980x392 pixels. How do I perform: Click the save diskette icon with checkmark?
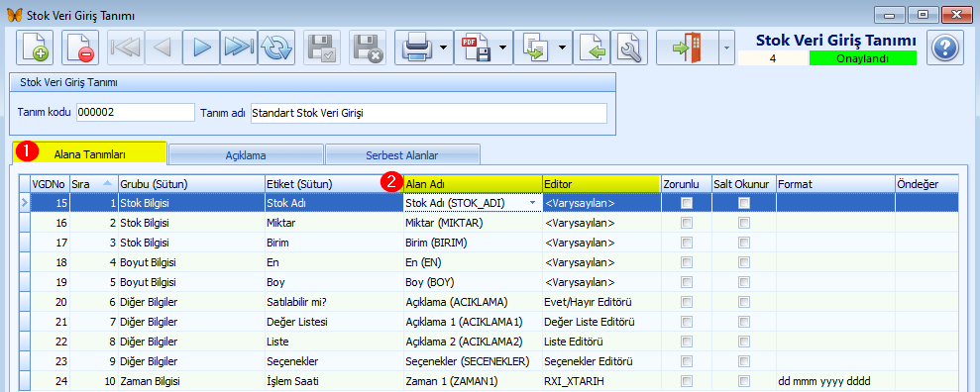(322, 48)
